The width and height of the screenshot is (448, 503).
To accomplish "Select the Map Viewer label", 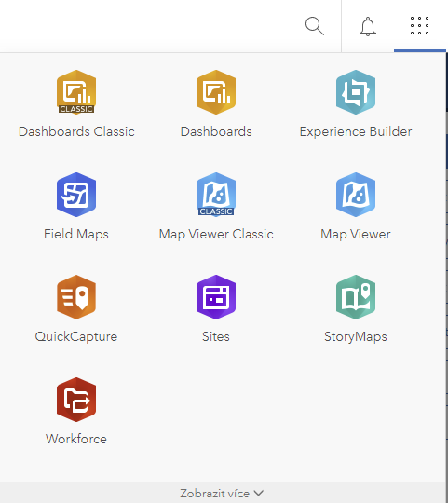I will click(356, 234).
